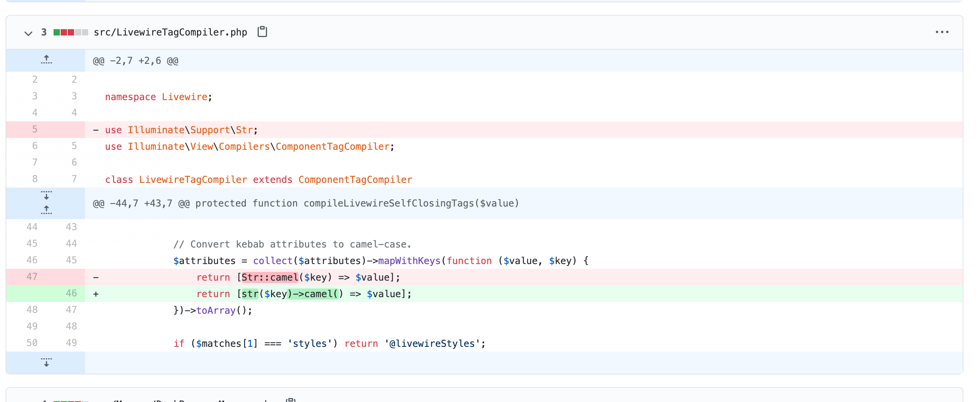Open more options with the kebab icon
This screenshot has height=402, width=980.
tap(942, 32)
